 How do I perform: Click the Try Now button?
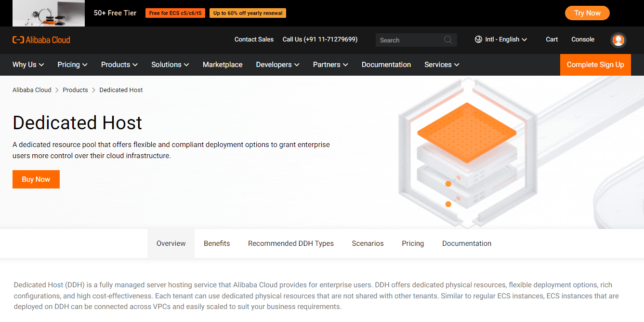(587, 13)
